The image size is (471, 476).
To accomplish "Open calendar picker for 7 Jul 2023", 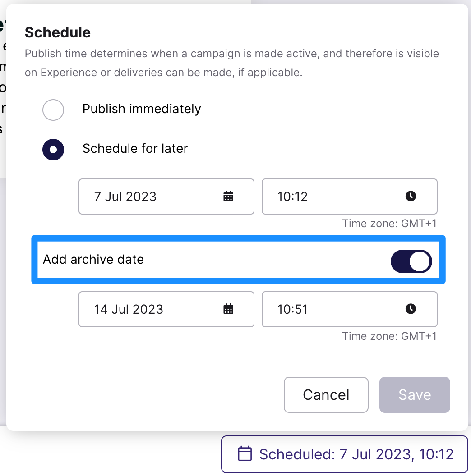I will click(228, 197).
